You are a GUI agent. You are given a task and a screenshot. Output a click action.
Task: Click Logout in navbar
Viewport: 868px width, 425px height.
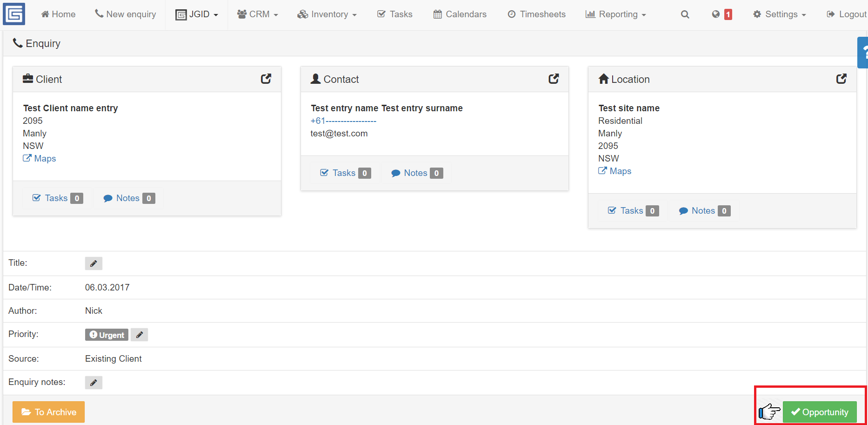846,14
